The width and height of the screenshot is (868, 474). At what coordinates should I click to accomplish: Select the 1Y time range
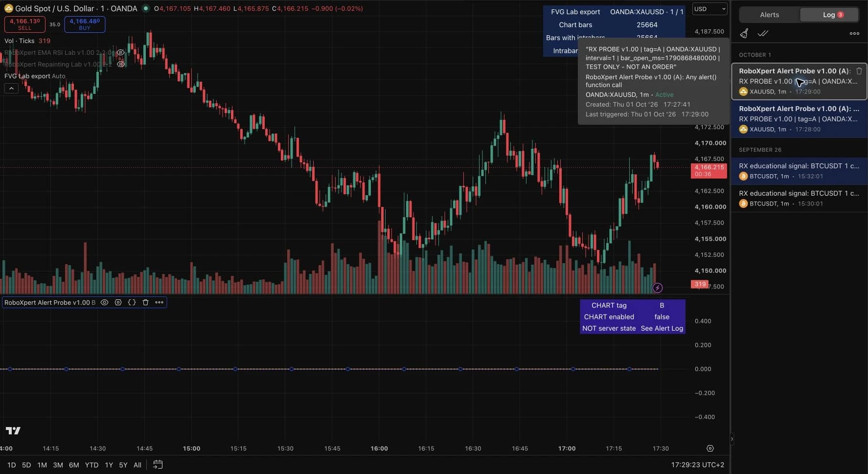coord(109,465)
